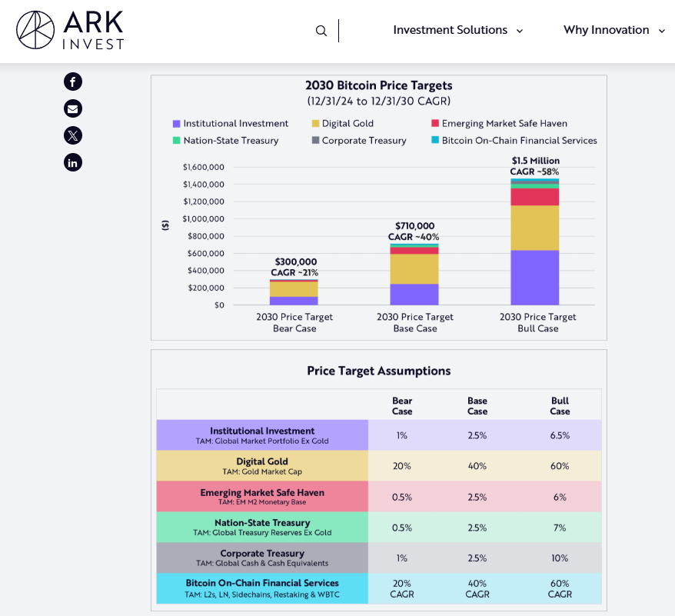Click the Bear Case bar in chart
The width and height of the screenshot is (675, 616).
click(294, 292)
